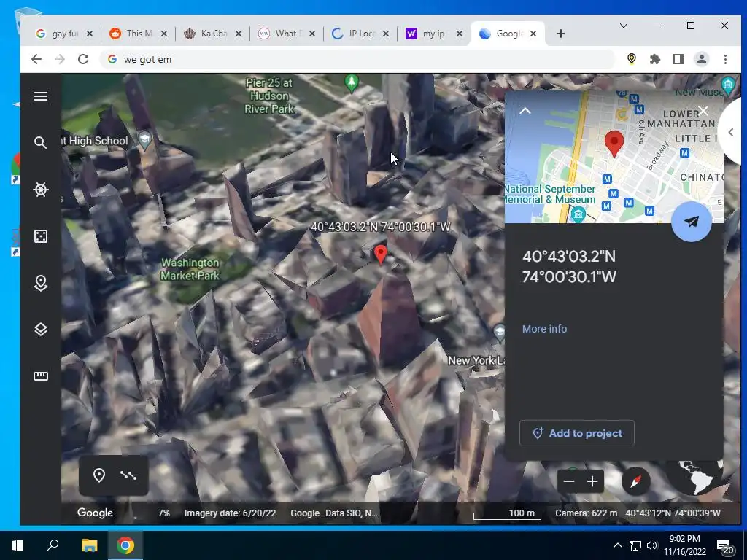Show hidden system tray icons

pyautogui.click(x=617, y=545)
